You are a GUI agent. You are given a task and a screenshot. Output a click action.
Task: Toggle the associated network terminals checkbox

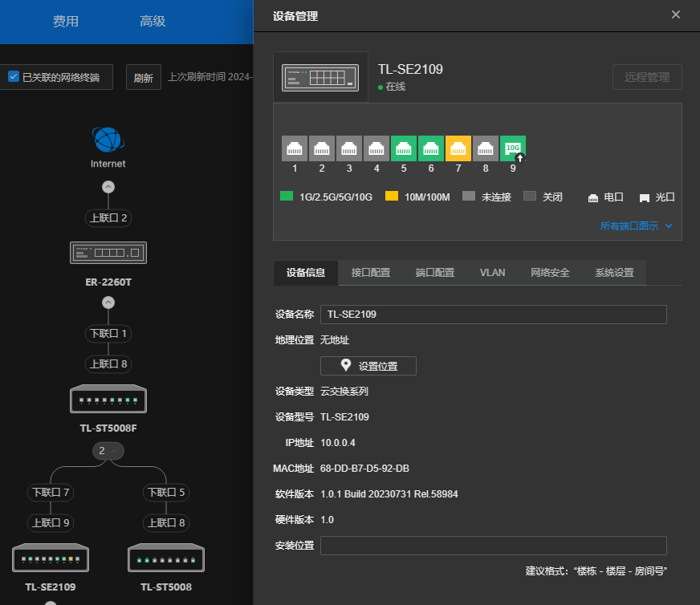14,77
